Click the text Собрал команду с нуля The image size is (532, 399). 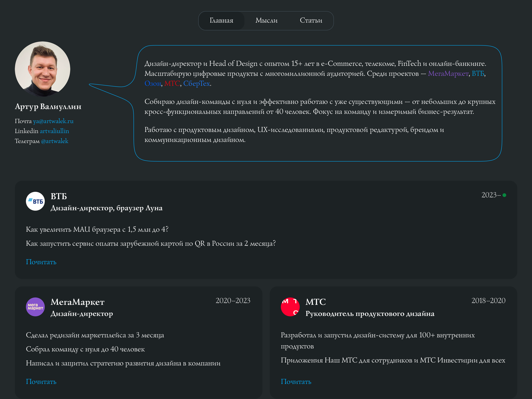(x=85, y=349)
